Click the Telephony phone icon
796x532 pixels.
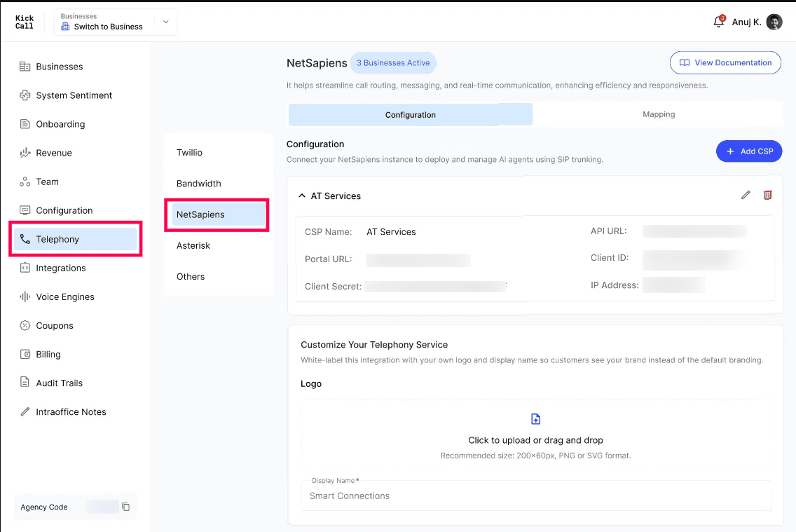(25, 239)
